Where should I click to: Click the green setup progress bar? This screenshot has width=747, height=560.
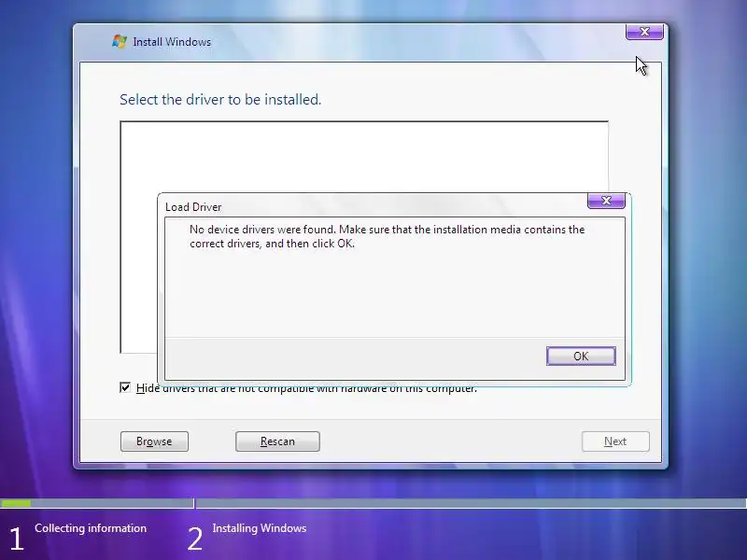coord(16,503)
